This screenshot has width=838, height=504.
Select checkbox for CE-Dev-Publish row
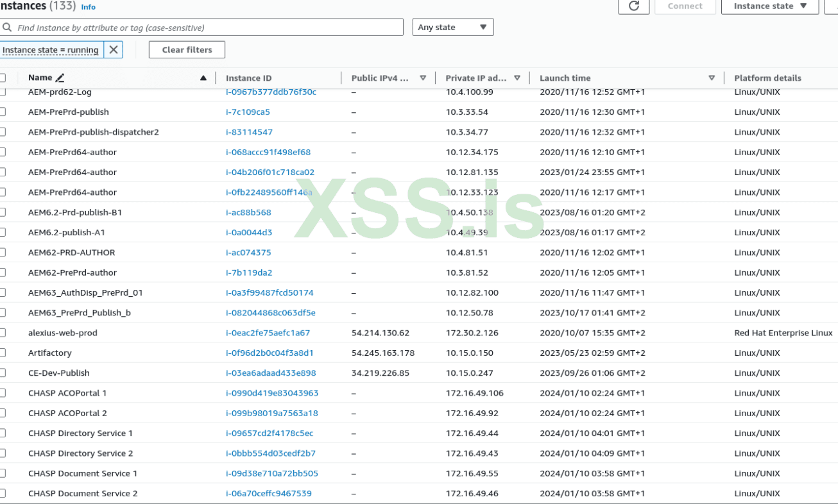(2, 373)
